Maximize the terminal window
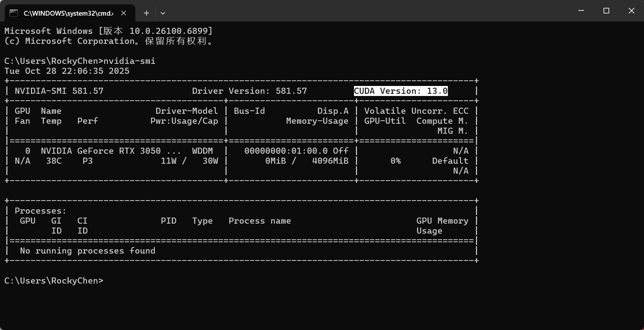 (x=606, y=11)
